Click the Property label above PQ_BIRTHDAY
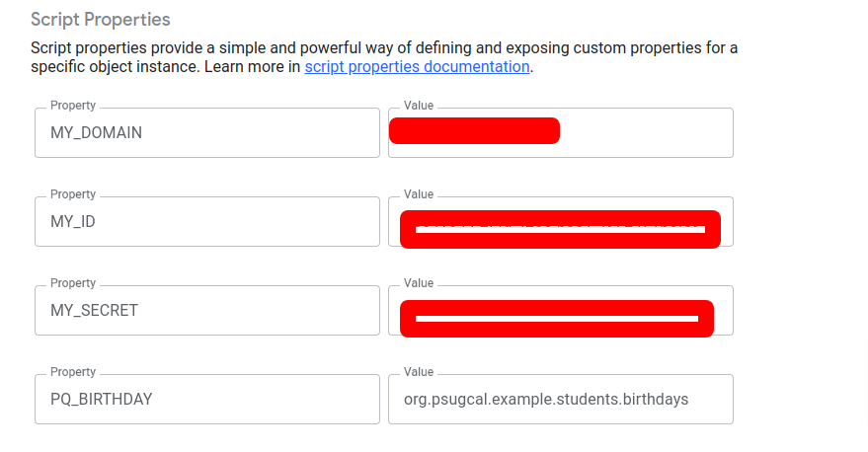868x452 pixels. pos(73,372)
